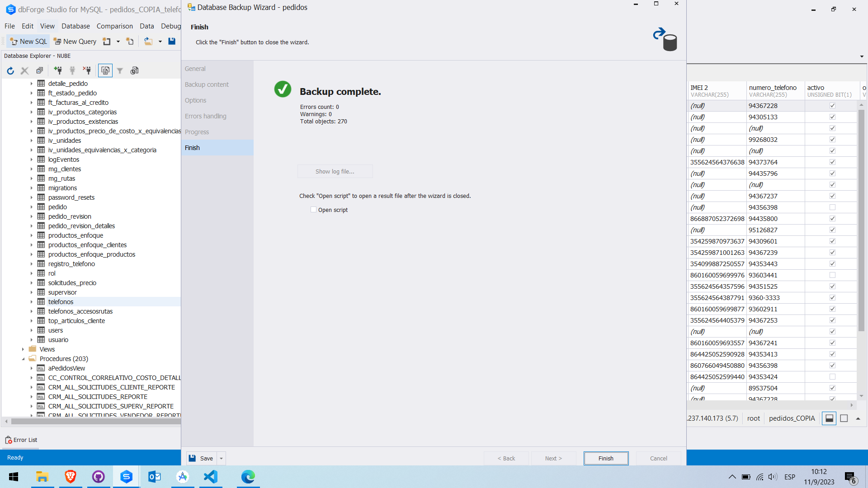This screenshot has height=488, width=868.
Task: Click the New SQL toolbar button
Action: (28, 41)
